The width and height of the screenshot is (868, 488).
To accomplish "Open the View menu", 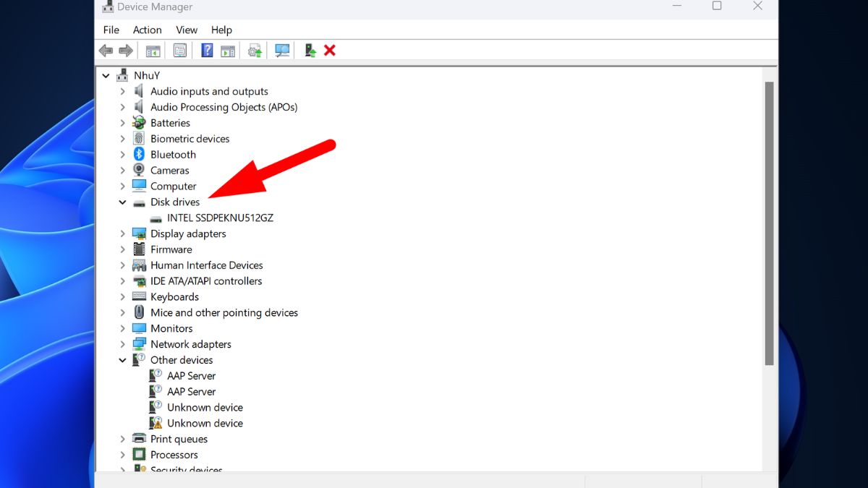I will (x=187, y=30).
